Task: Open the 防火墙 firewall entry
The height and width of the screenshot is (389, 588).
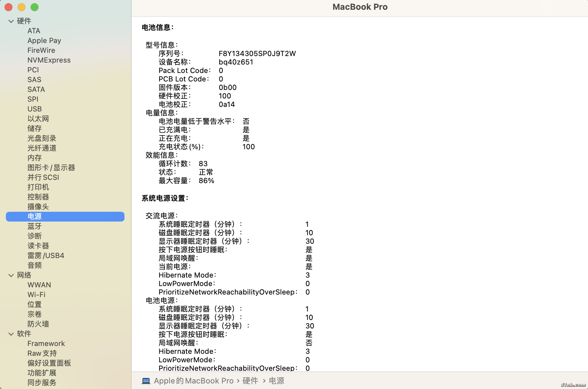Action: click(x=38, y=324)
